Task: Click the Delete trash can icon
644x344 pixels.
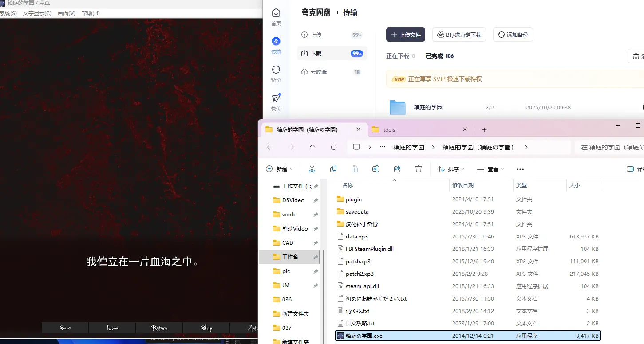Action: click(x=418, y=169)
